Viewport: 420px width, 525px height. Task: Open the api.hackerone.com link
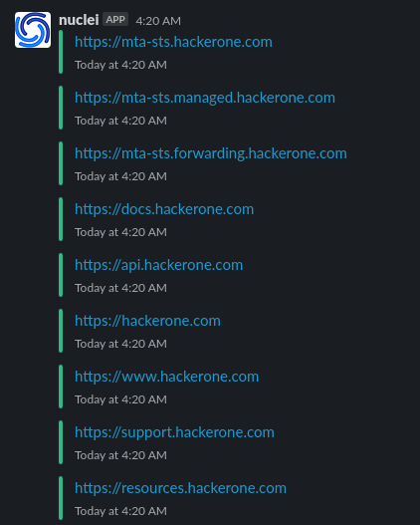[x=158, y=266]
